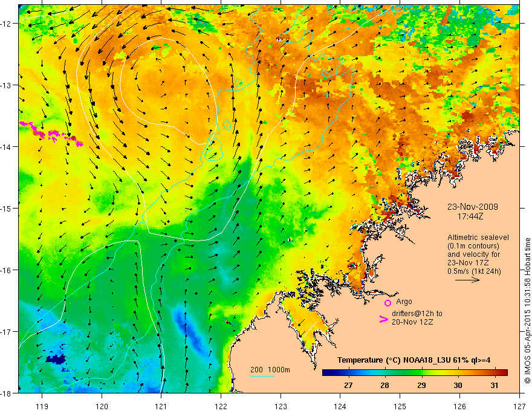Click the colorbar tick label '31'

[495, 386]
